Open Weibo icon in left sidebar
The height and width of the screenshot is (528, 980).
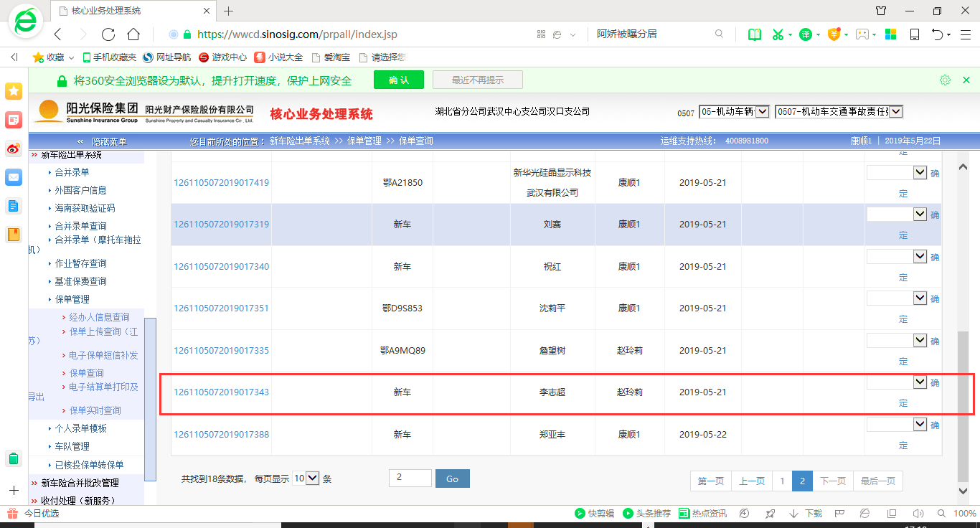click(x=14, y=148)
